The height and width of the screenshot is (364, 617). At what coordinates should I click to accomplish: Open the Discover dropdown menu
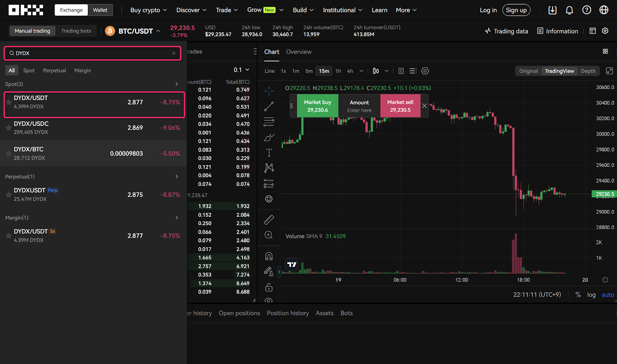pyautogui.click(x=191, y=10)
